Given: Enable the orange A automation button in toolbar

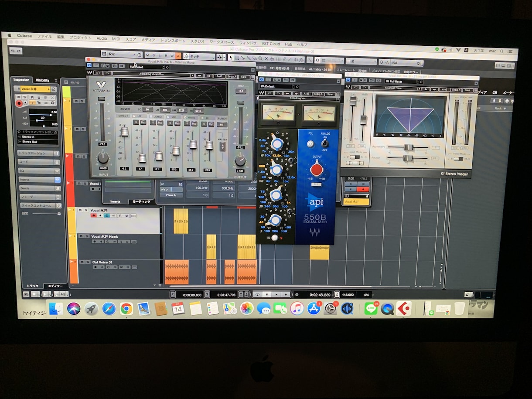Looking at the screenshot, I should (x=178, y=56).
